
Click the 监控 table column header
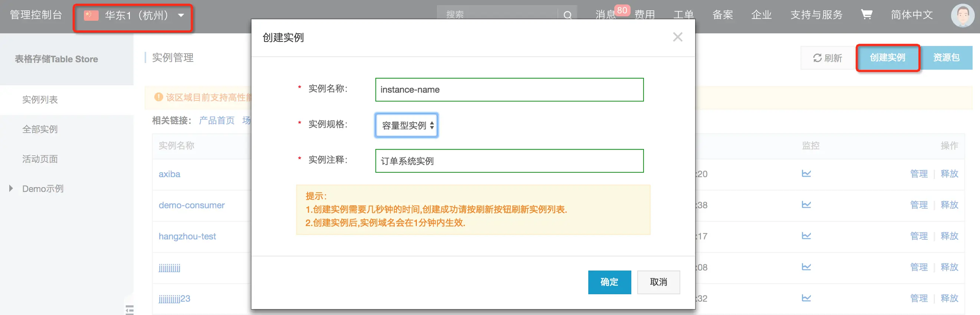(x=810, y=146)
